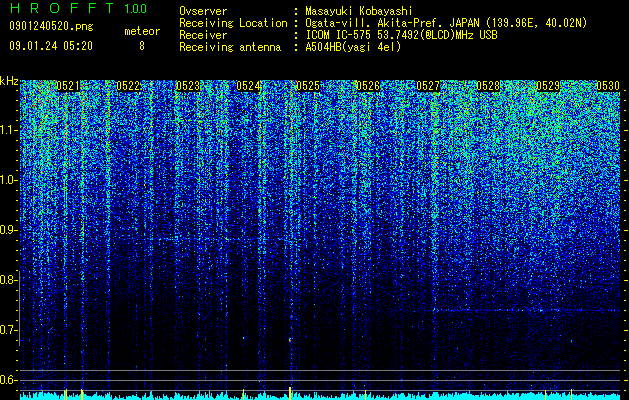
Task: Click the 0521 time marker label
Action: click(x=67, y=86)
